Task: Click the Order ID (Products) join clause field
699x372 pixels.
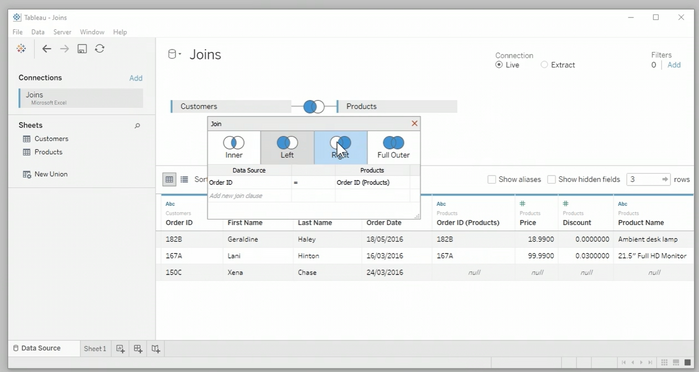Action: tap(372, 182)
